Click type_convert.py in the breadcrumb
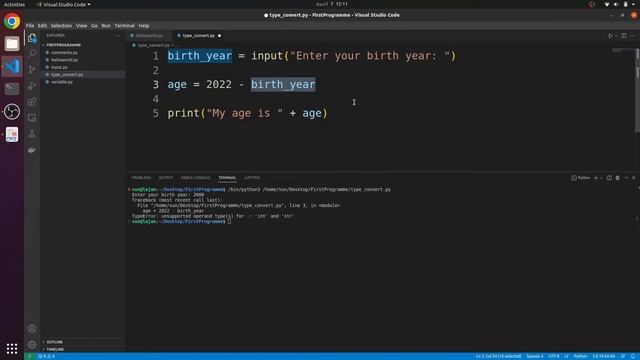Screen dimensions: 640x360 pyautogui.click(x=153, y=45)
